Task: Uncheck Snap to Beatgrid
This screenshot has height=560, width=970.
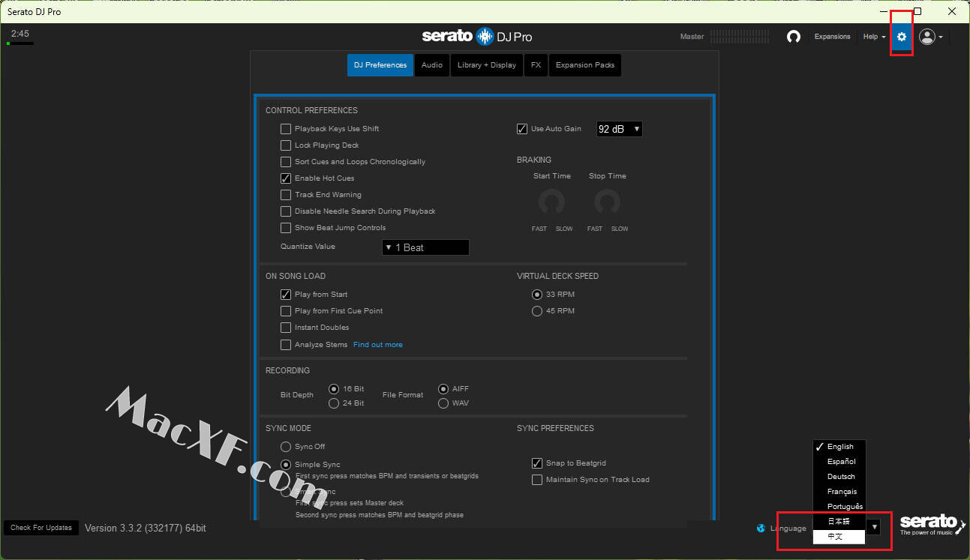Action: click(x=537, y=463)
